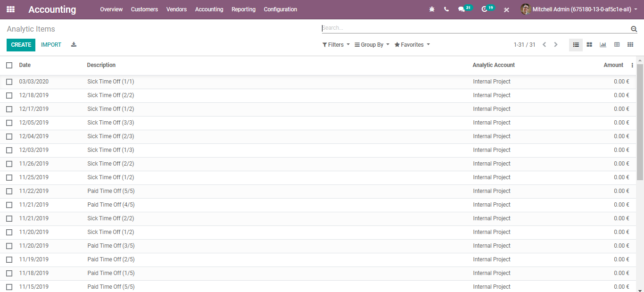Image resolution: width=644 pixels, height=292 pixels.
Task: Check the 11/22/2019 Paid Time Off row
Action: pos(9,191)
